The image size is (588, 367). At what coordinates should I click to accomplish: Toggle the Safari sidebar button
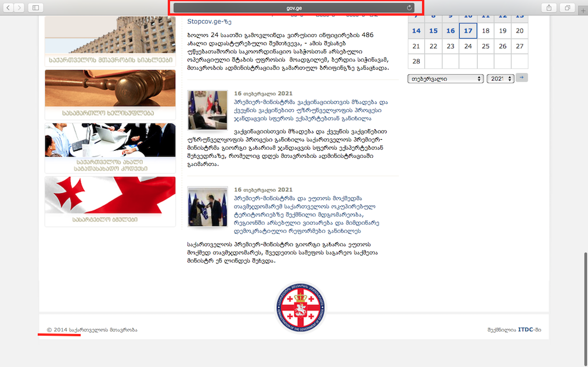[35, 8]
